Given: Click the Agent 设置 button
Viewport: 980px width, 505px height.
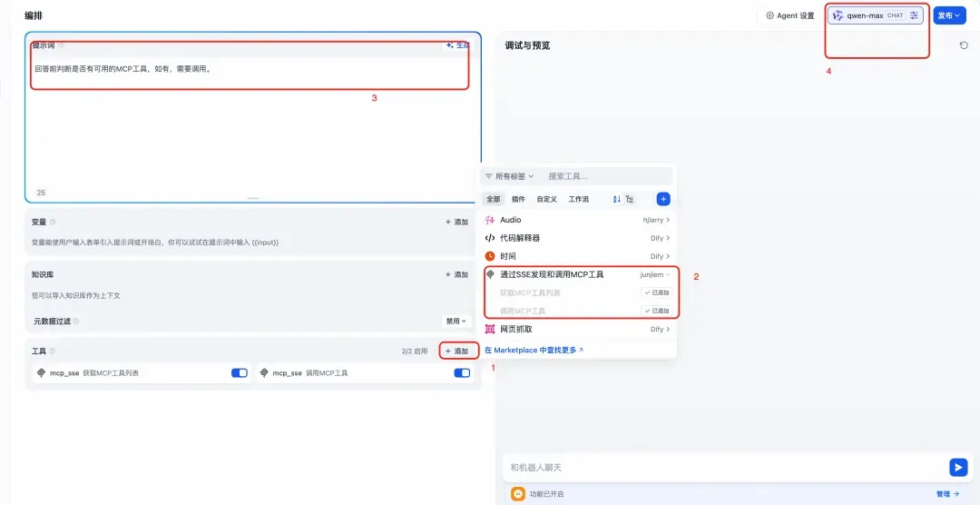Looking at the screenshot, I should point(790,15).
